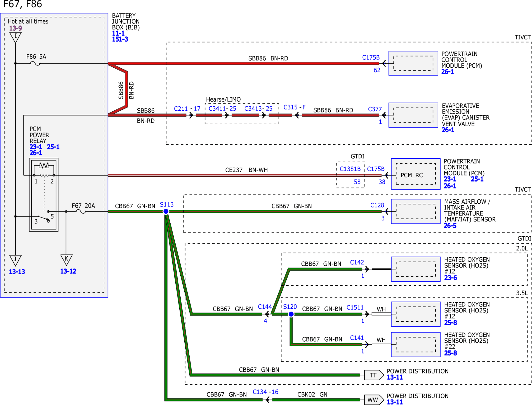This screenshot has height=405, width=532.
Task: Click the Hearse/LIMO label
Action: pyautogui.click(x=223, y=99)
